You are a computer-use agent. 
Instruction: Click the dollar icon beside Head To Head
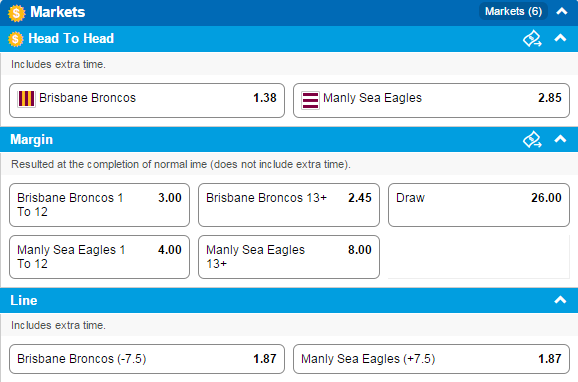[15, 39]
